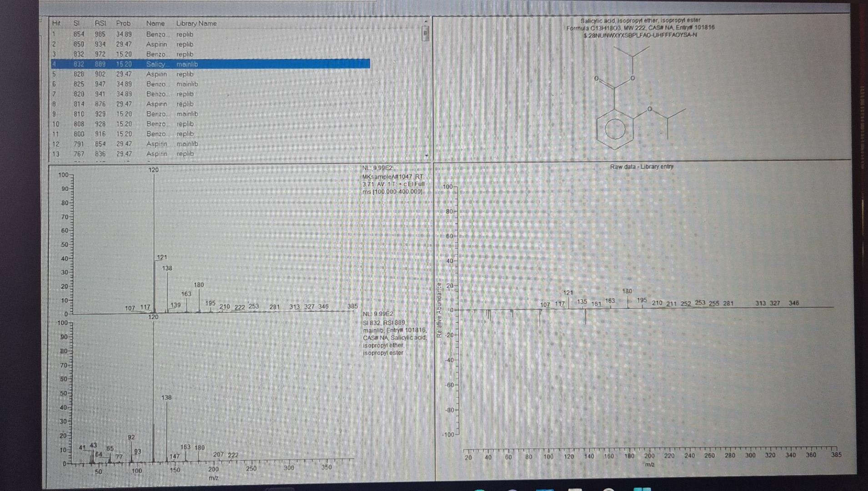Sort hits by the SI column header
The width and height of the screenshot is (868, 491).
coord(76,23)
